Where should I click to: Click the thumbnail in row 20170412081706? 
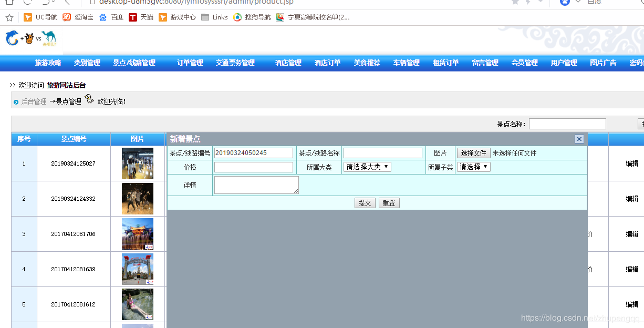tap(138, 234)
